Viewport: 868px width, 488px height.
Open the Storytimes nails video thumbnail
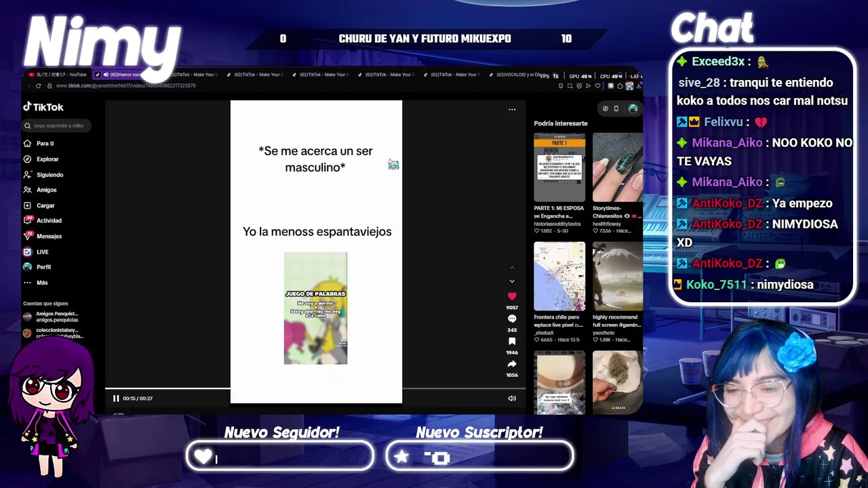pos(617,166)
